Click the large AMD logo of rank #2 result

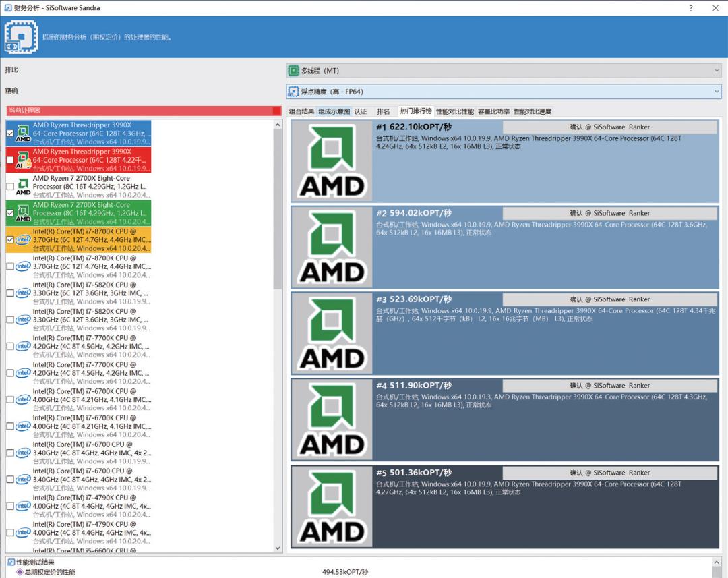332,247
